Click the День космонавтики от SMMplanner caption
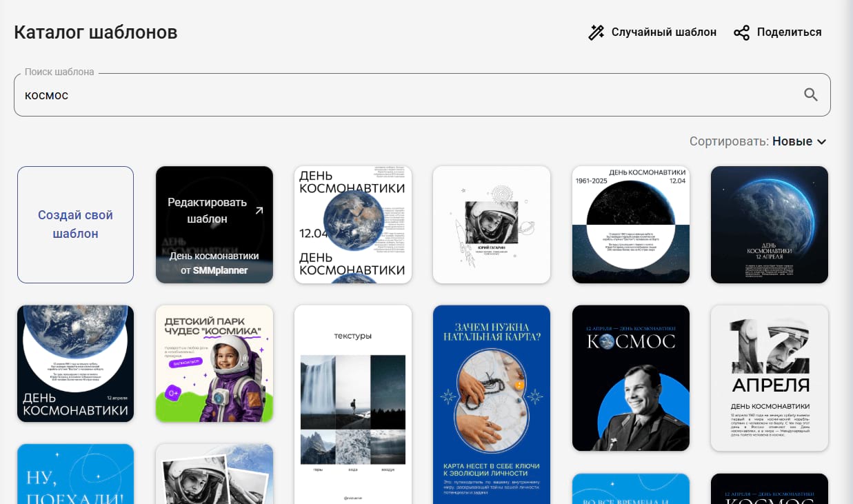 pos(214,263)
